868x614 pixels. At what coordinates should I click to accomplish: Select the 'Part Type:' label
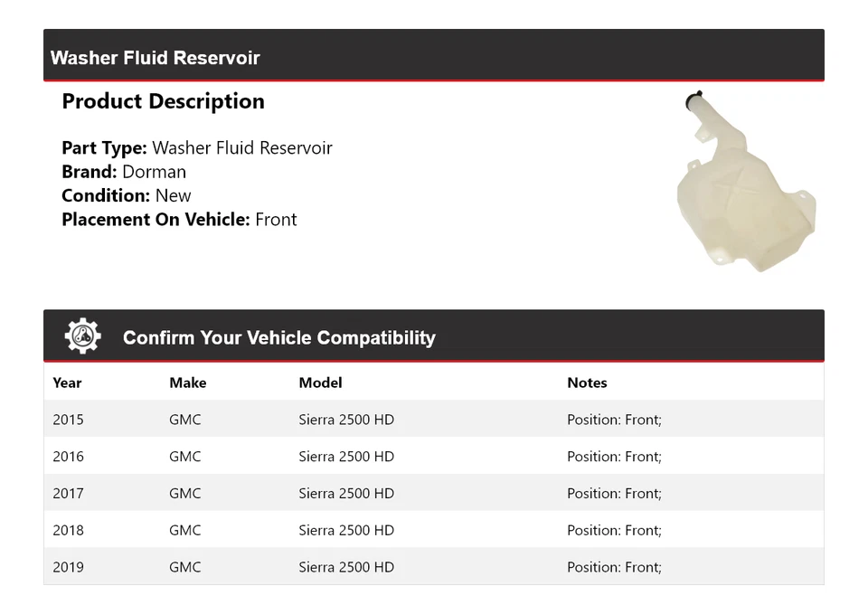(104, 147)
